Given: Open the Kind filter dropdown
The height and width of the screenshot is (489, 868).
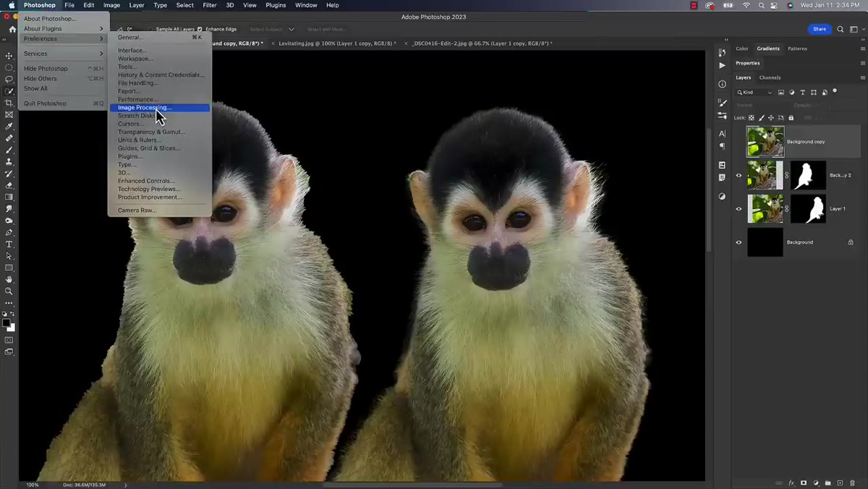Looking at the screenshot, I should coord(754,93).
